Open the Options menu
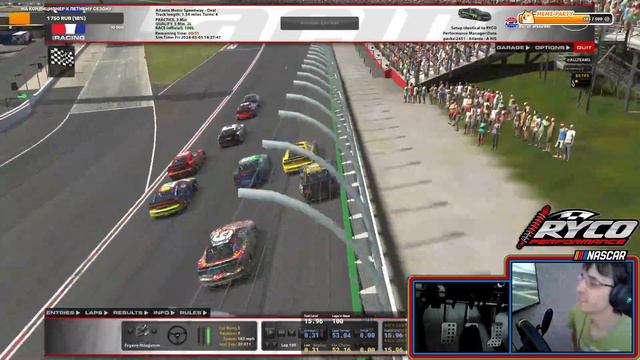 pyautogui.click(x=552, y=48)
